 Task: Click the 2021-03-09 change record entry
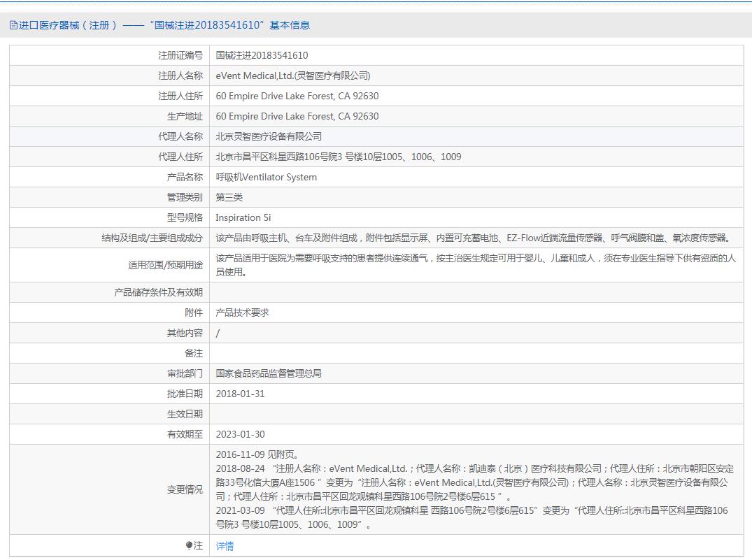[471, 517]
